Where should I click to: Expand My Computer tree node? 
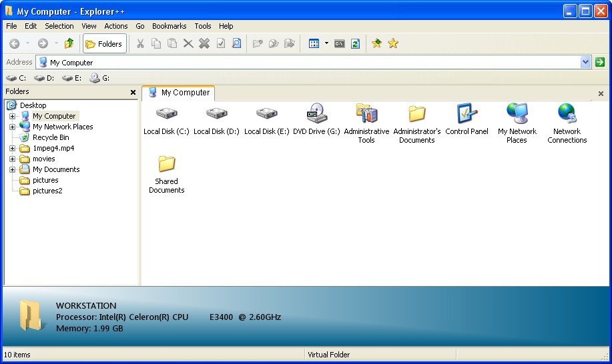(x=13, y=116)
